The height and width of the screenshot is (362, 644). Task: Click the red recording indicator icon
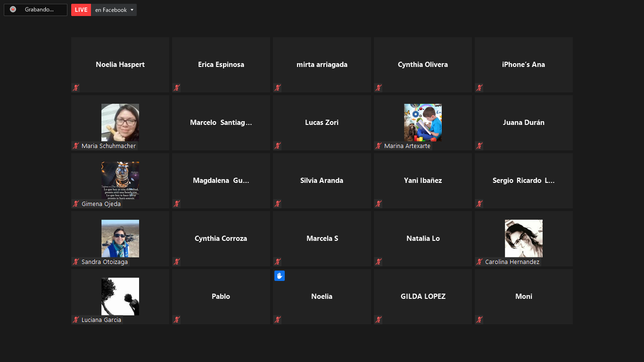[x=13, y=9]
